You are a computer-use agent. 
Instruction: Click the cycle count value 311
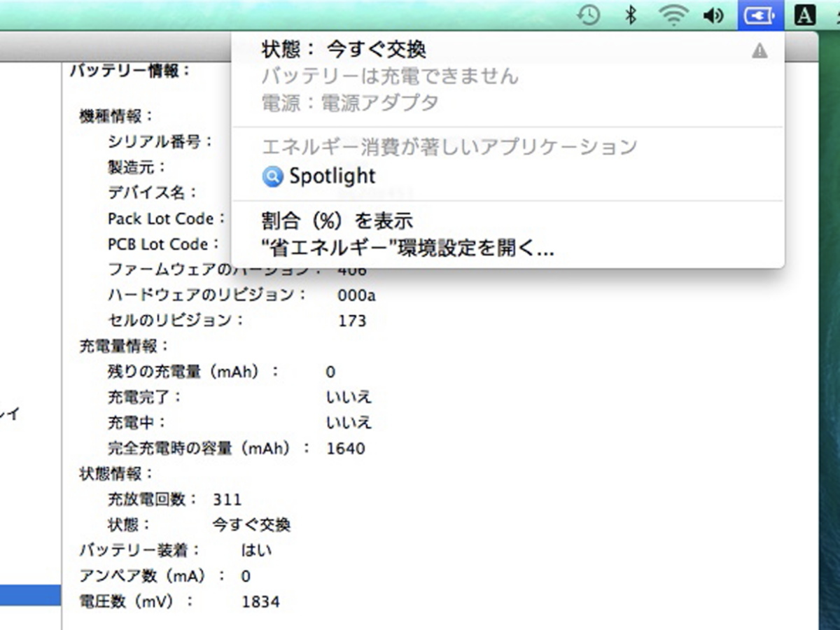click(227, 500)
